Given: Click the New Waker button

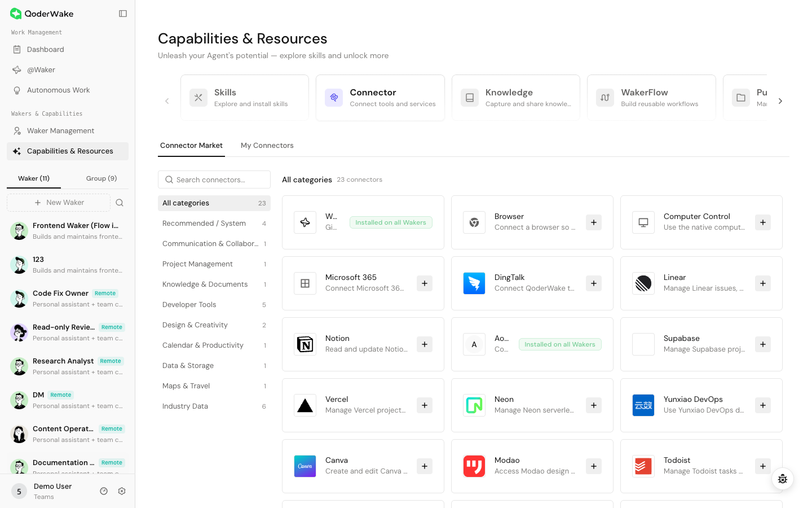Looking at the screenshot, I should (x=59, y=203).
